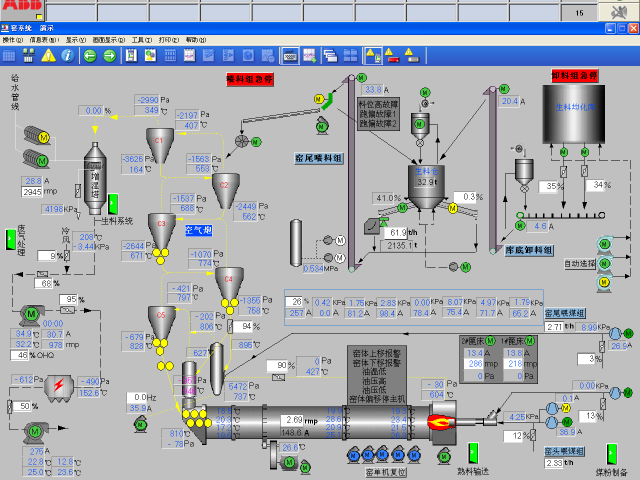Viewport: 640px width, 480px height.
Task: Click the 窑单机复位 reset button
Action: (386, 472)
